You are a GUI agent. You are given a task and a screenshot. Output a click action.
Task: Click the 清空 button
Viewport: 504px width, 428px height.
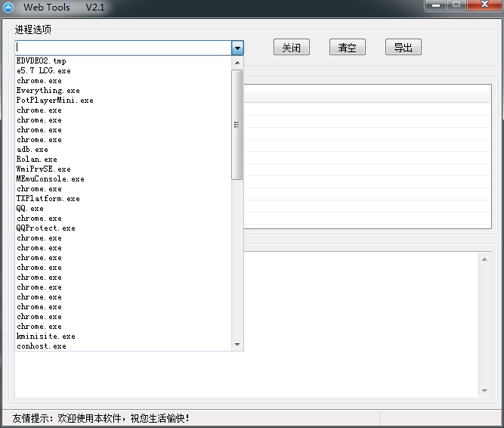[x=347, y=48]
